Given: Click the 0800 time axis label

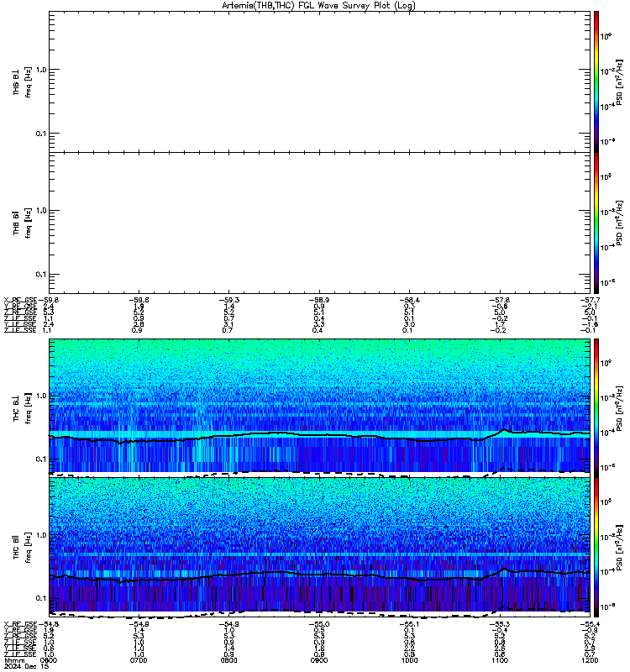Looking at the screenshot, I should [x=228, y=660].
